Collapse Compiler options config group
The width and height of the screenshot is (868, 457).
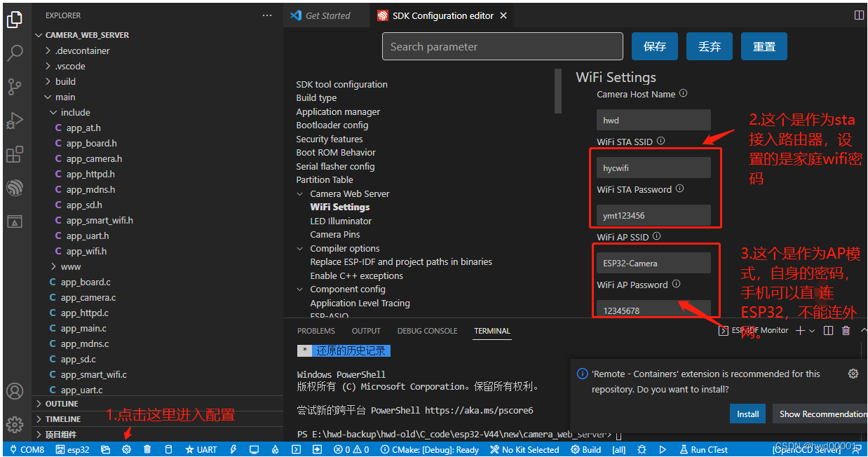301,248
